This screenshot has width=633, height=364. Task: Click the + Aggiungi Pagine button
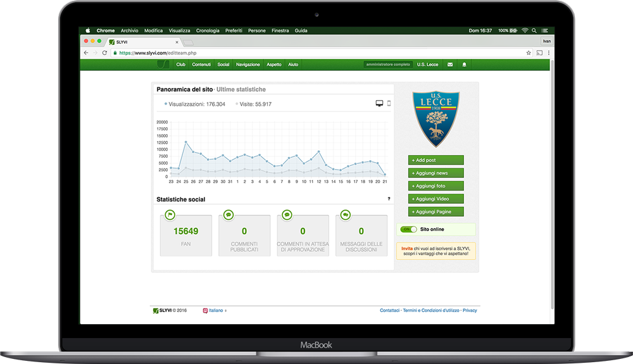pyautogui.click(x=436, y=212)
